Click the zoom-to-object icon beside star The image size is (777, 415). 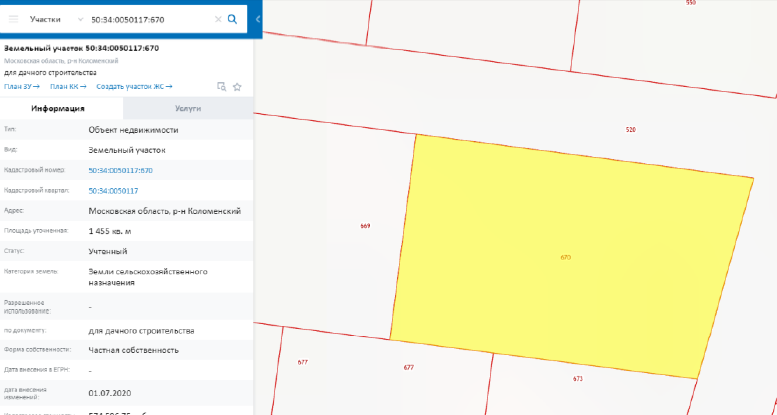pos(222,87)
